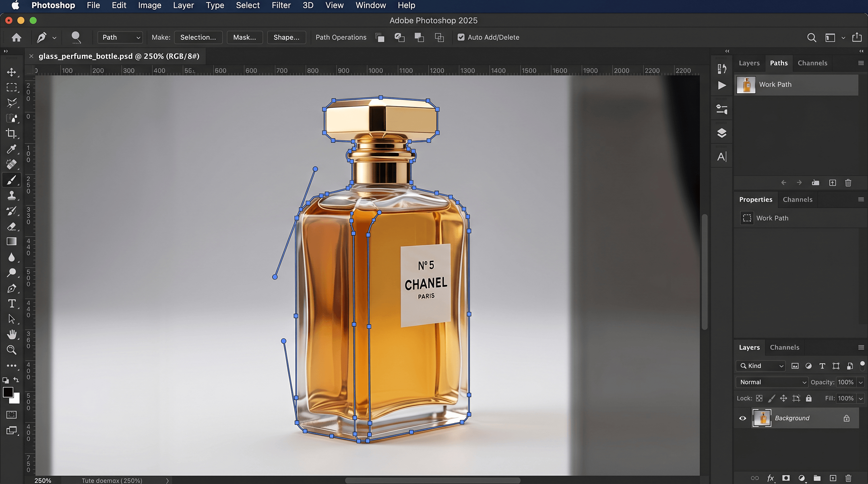868x484 pixels.
Task: Select the Gradient tool
Action: [11, 241]
